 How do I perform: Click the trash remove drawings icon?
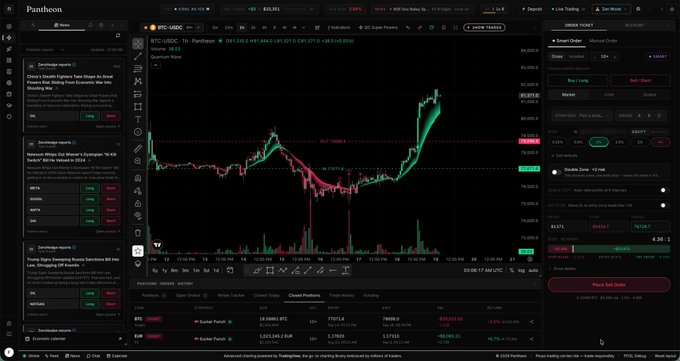point(138,233)
